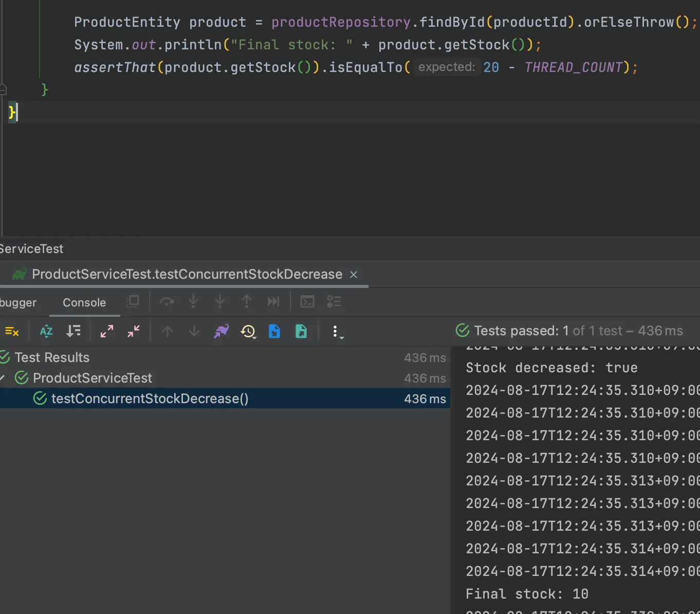Select the Test Results root node

point(51,357)
